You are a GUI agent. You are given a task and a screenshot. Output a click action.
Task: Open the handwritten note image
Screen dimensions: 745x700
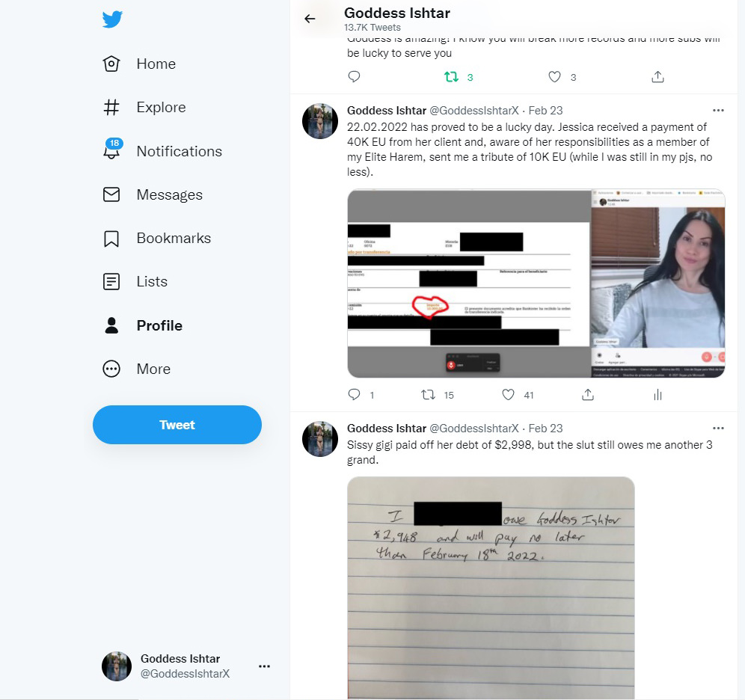(491, 588)
